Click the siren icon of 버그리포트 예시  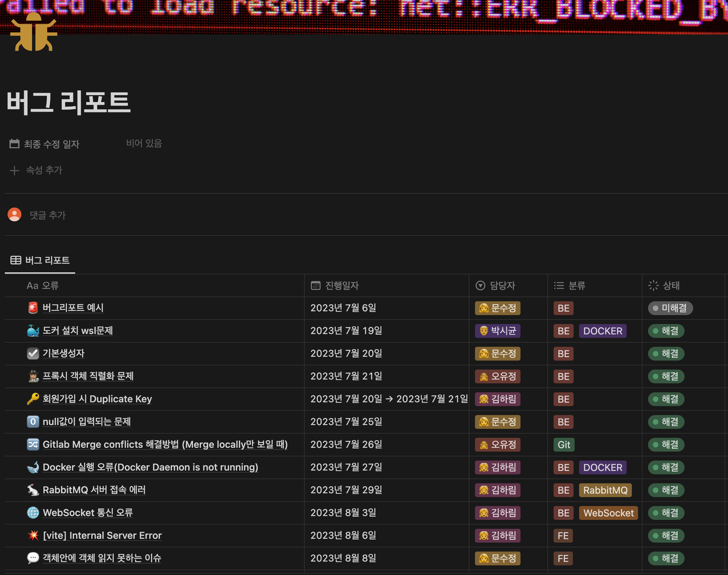33,308
